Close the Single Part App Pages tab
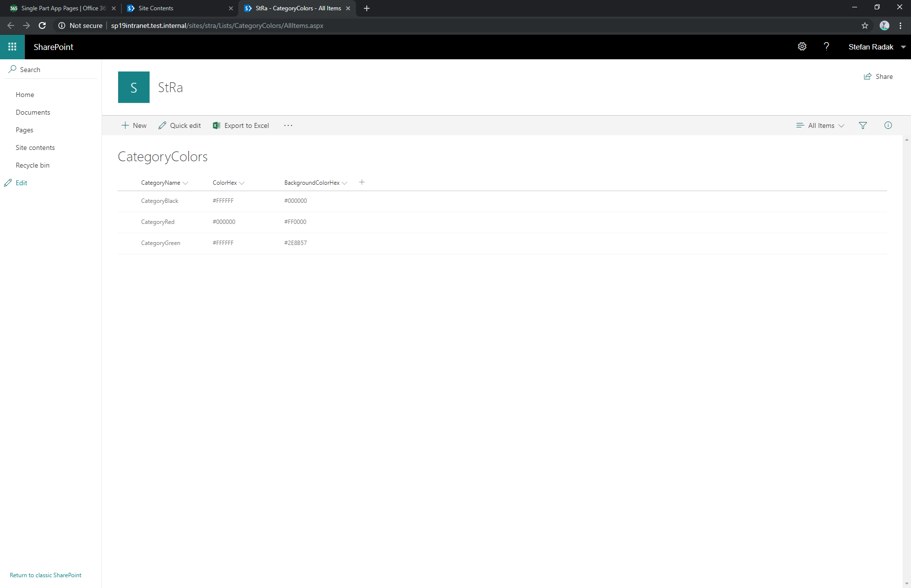 pos(114,8)
